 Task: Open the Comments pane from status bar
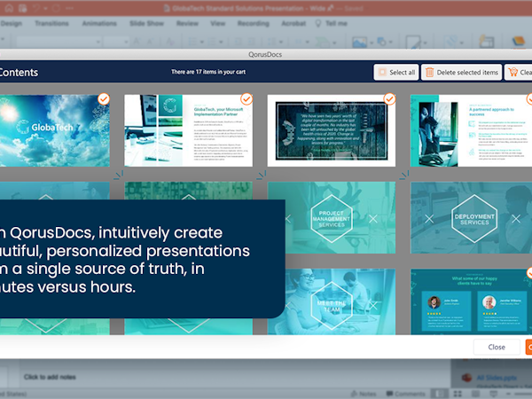pyautogui.click(x=404, y=393)
